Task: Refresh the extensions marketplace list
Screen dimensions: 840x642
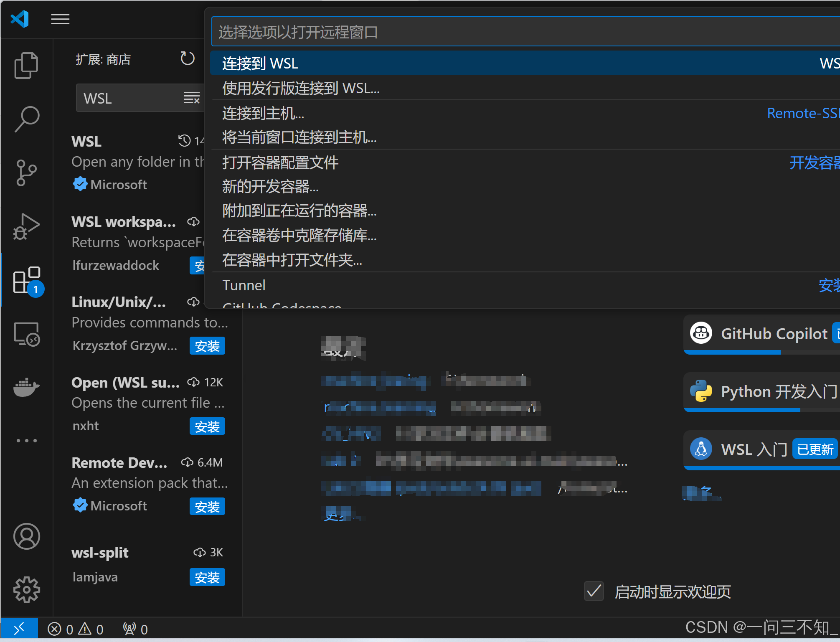Action: [187, 59]
